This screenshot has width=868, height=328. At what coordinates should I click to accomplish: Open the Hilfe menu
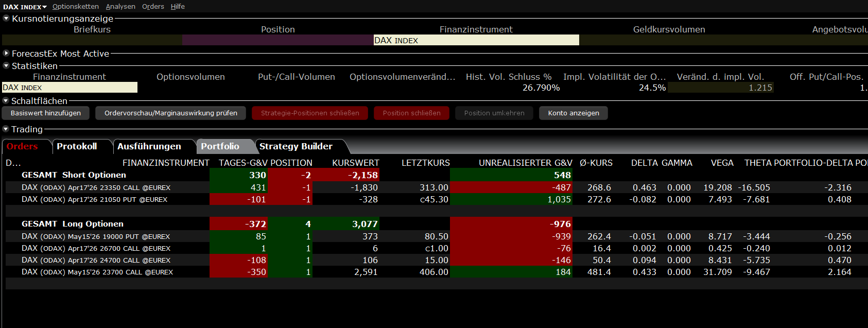coord(178,7)
